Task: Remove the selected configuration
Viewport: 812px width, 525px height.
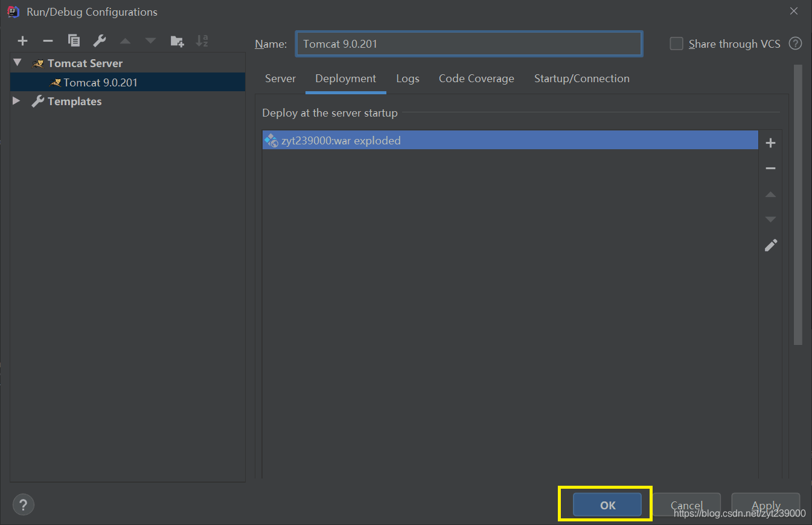Action: 48,41
